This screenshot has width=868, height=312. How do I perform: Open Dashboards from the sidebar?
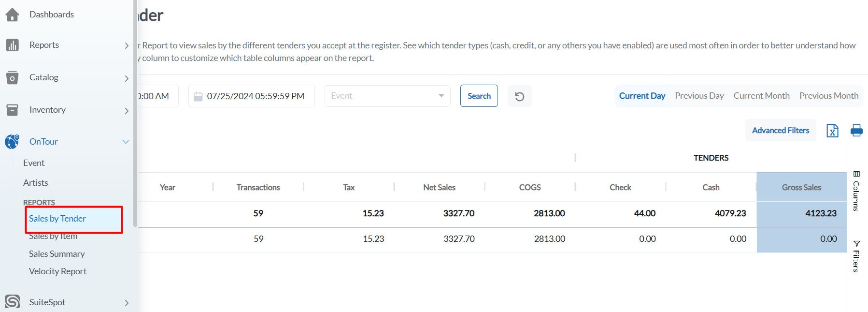tap(52, 15)
